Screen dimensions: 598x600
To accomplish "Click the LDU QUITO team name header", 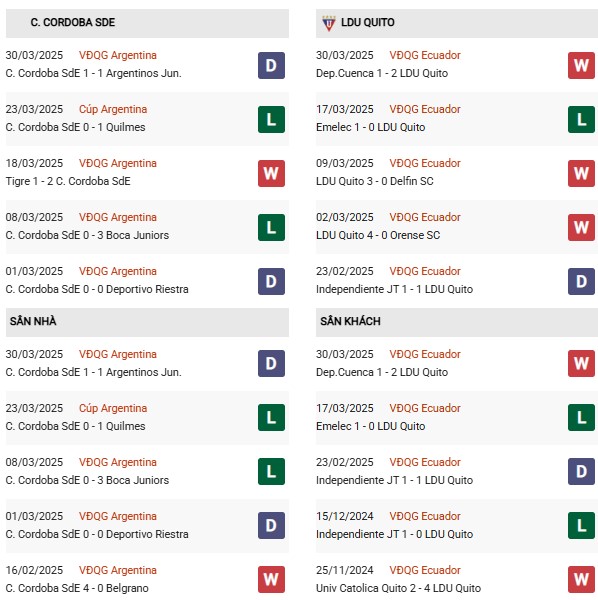I will coord(368,22).
